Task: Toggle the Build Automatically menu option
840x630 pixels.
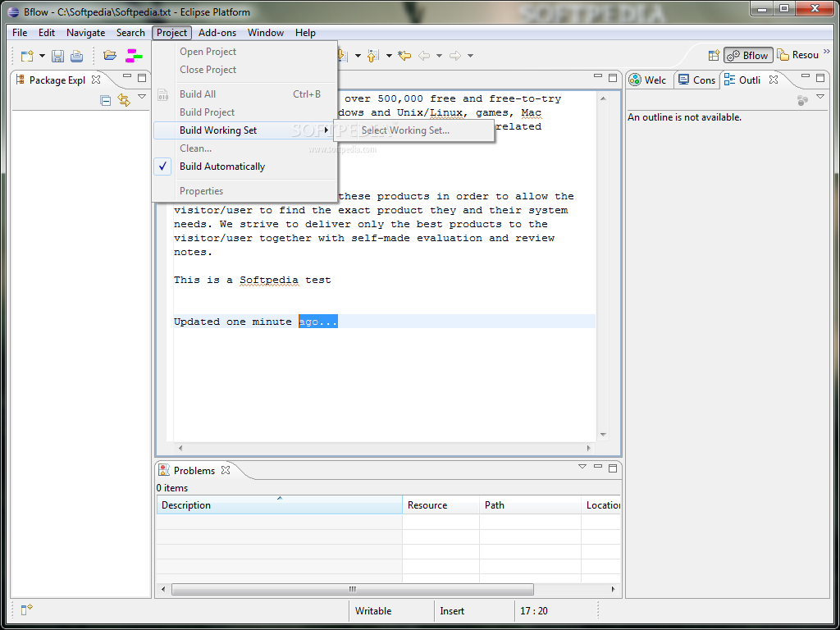Action: coord(244,167)
